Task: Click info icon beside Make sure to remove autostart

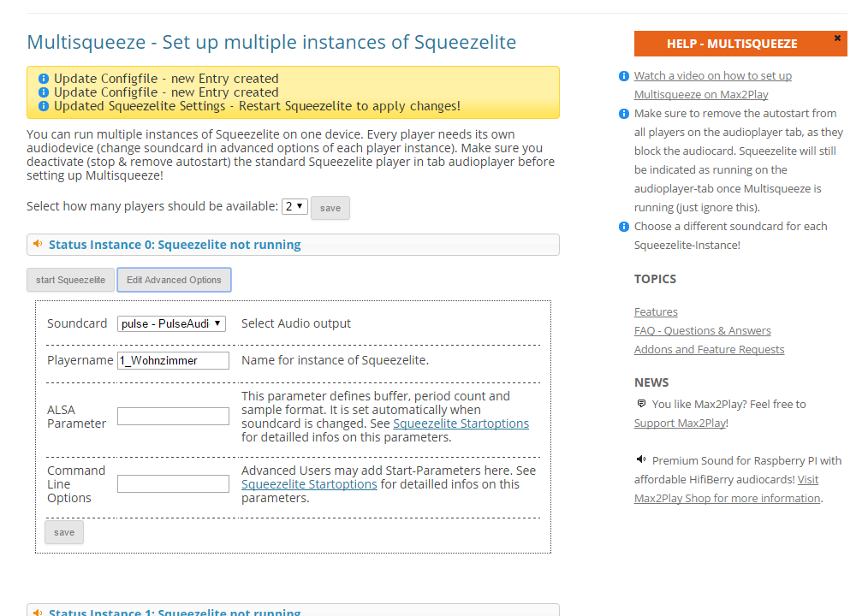Action: 624,114
